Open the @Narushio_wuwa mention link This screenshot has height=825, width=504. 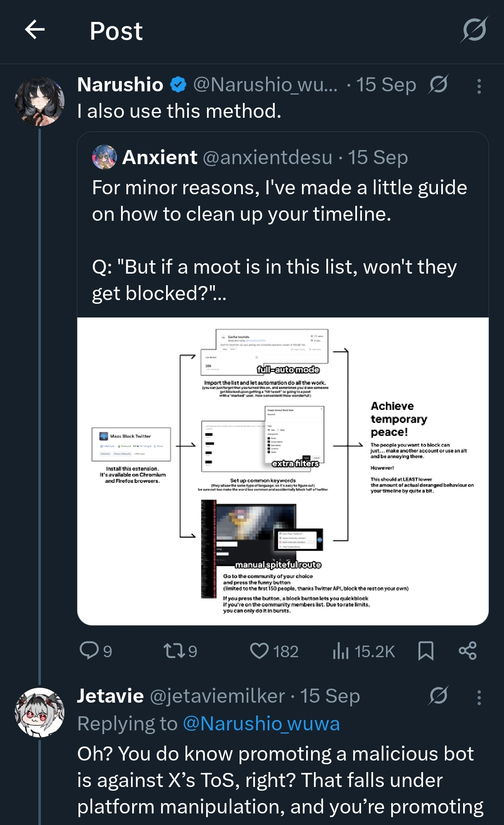click(x=261, y=724)
